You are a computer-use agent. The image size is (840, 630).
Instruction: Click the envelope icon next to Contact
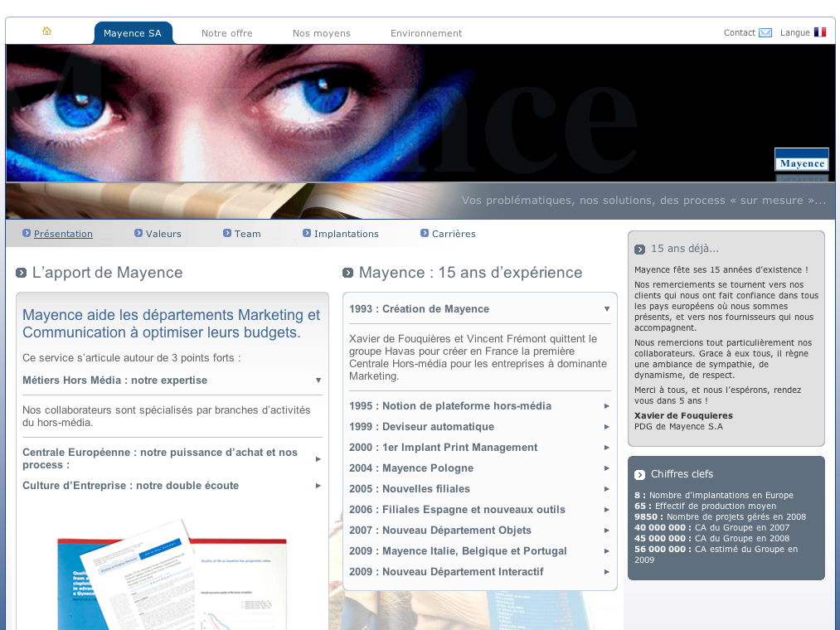(765, 32)
